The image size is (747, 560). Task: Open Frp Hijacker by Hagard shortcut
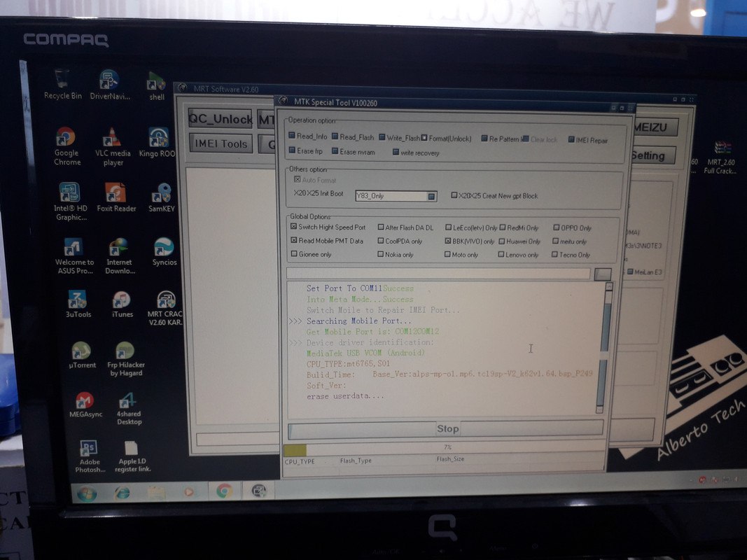125,359
